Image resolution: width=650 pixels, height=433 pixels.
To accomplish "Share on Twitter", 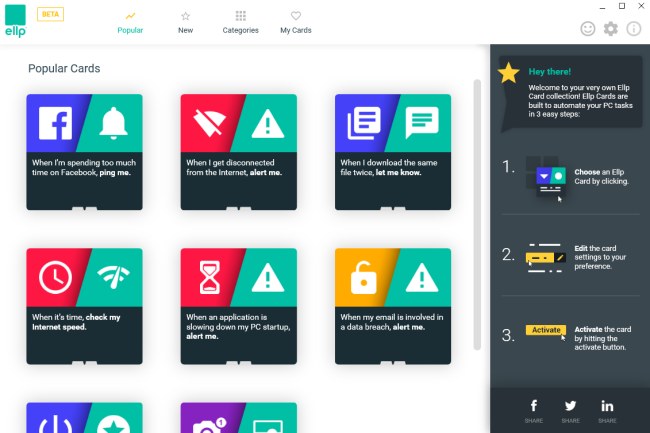I will point(570,411).
